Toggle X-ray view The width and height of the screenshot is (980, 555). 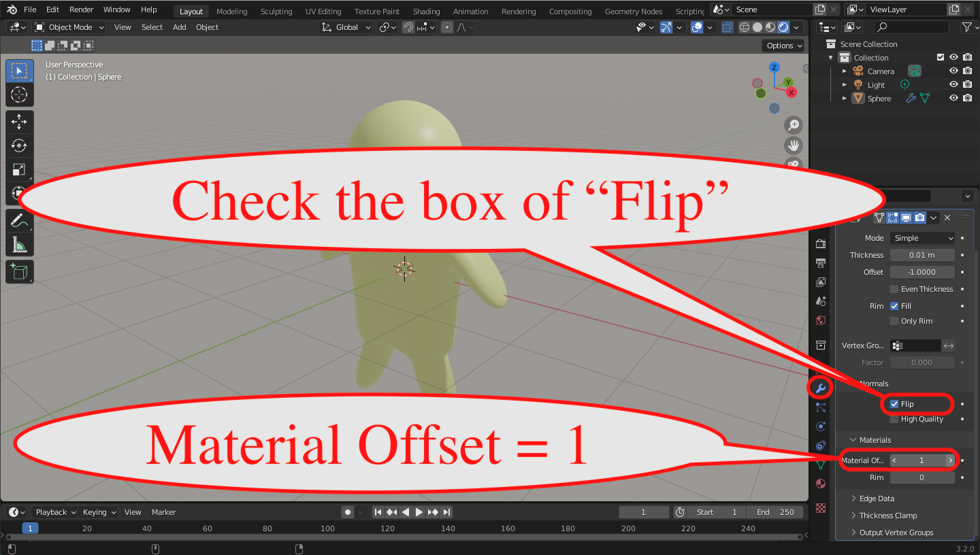[728, 27]
